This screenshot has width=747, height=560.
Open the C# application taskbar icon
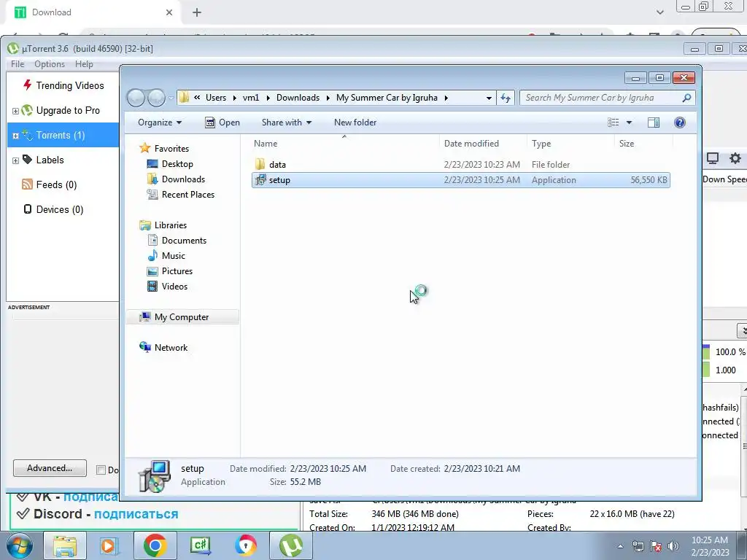tap(200, 545)
